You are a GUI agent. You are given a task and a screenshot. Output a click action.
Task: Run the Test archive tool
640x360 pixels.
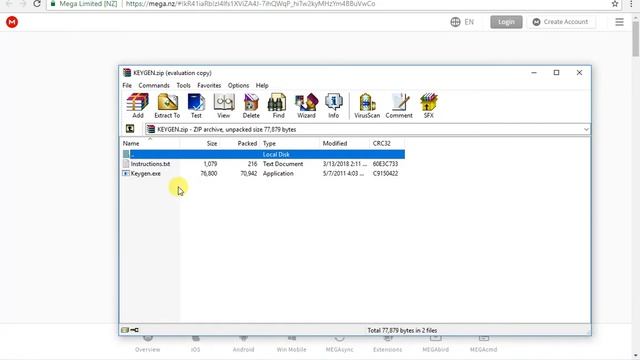[x=196, y=106]
